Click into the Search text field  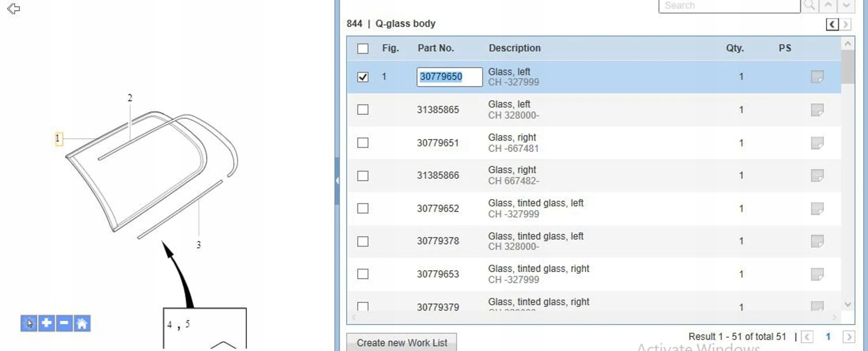coord(729,6)
